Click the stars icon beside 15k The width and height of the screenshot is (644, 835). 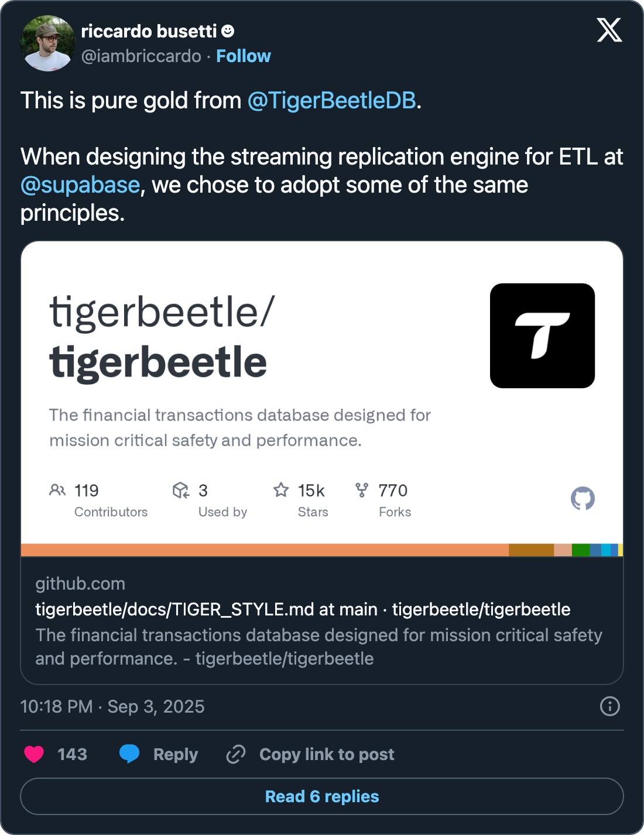coord(281,490)
